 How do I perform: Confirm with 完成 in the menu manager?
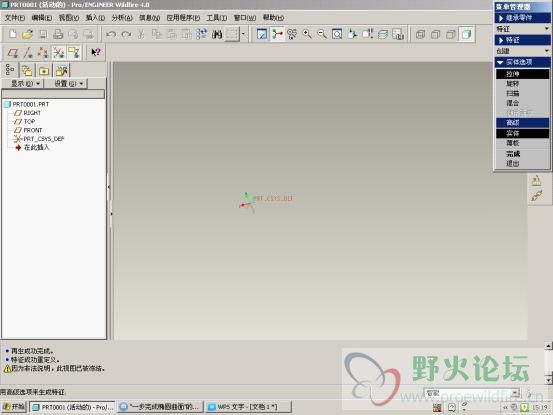(x=522, y=154)
